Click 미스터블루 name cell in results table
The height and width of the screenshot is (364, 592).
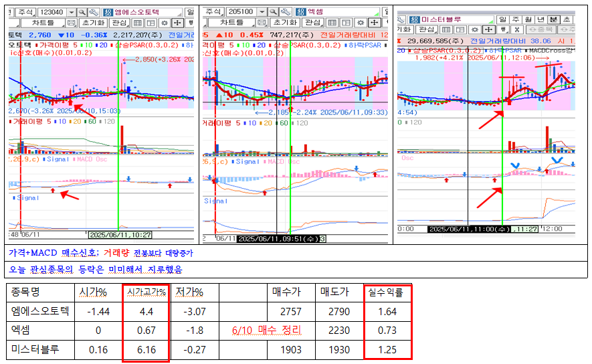(x=40, y=350)
